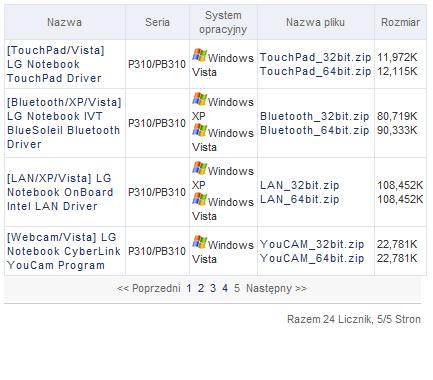Image resolution: width=433 pixels, height=380 pixels.
Task: Click Windows XP logo icon in Bluetooth row
Action: 199,99
